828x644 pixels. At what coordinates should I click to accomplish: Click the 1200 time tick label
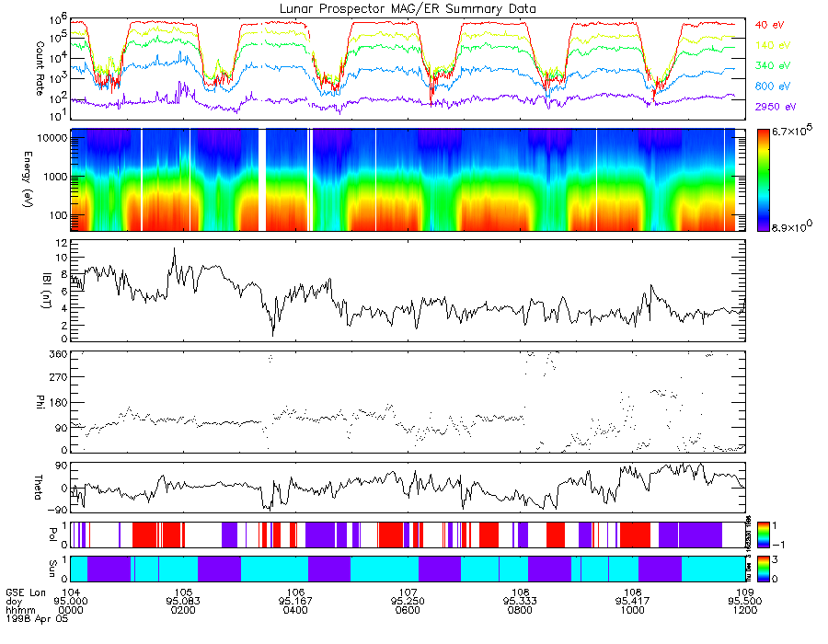click(x=744, y=610)
